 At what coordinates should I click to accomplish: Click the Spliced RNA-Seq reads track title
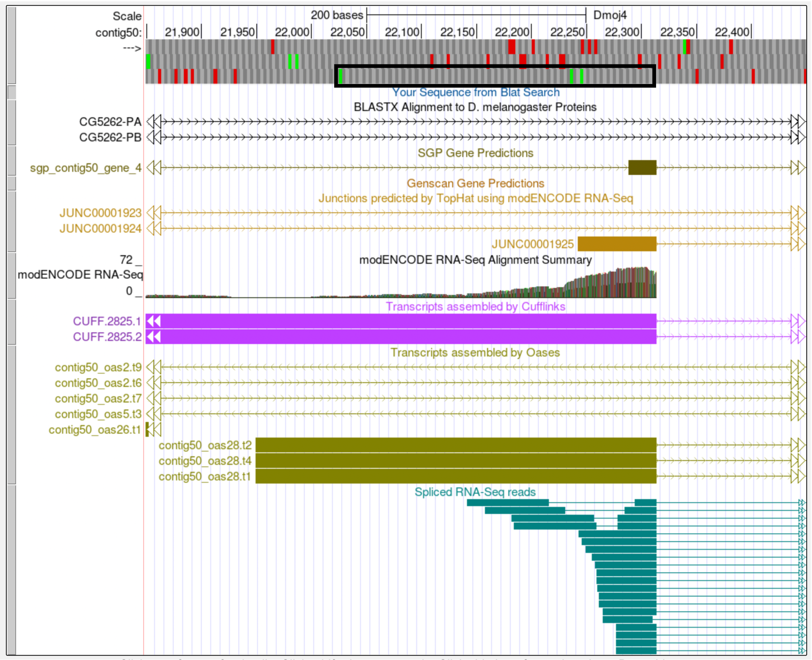pyautogui.click(x=475, y=492)
